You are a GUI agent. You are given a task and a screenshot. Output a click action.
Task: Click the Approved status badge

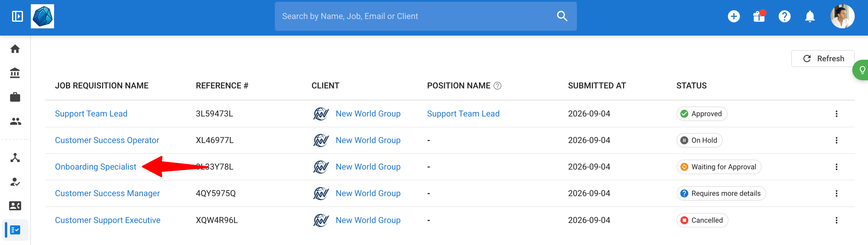coord(702,114)
